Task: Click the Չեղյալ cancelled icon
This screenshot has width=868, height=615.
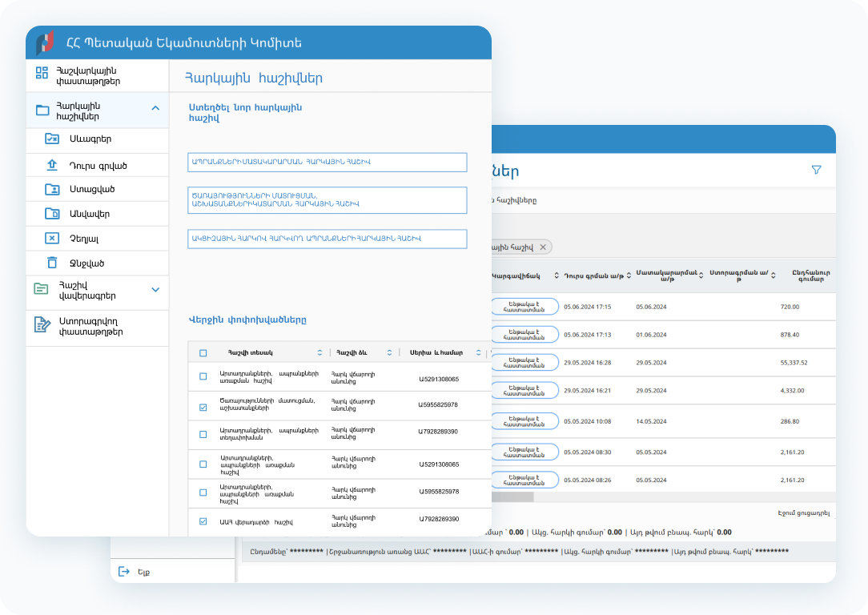Action: [x=52, y=238]
